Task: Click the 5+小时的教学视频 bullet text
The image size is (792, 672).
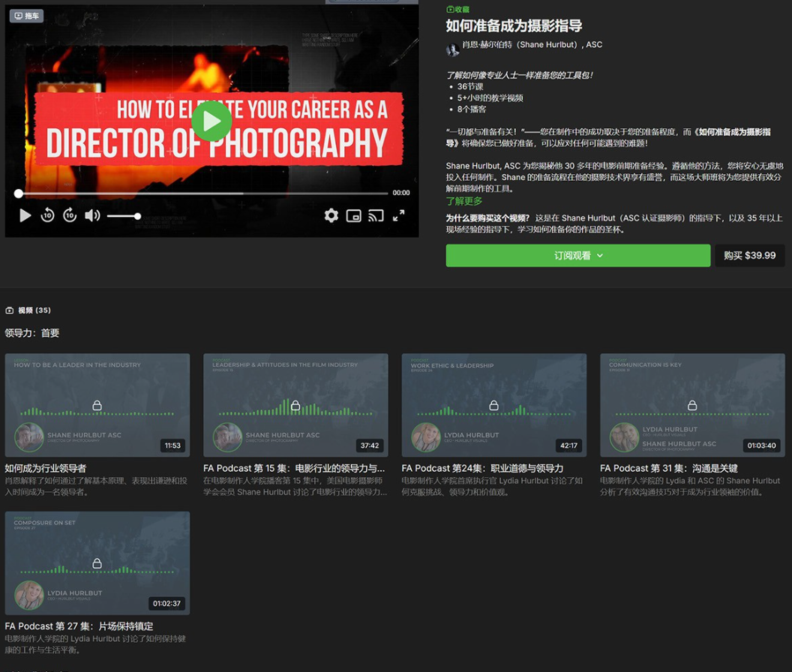Action: 490,98
